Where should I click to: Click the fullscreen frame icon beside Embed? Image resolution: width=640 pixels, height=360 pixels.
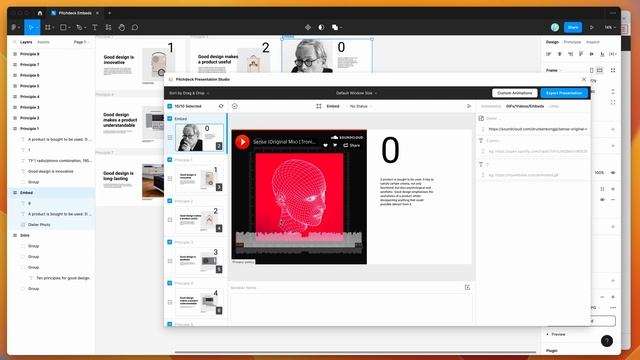click(319, 106)
